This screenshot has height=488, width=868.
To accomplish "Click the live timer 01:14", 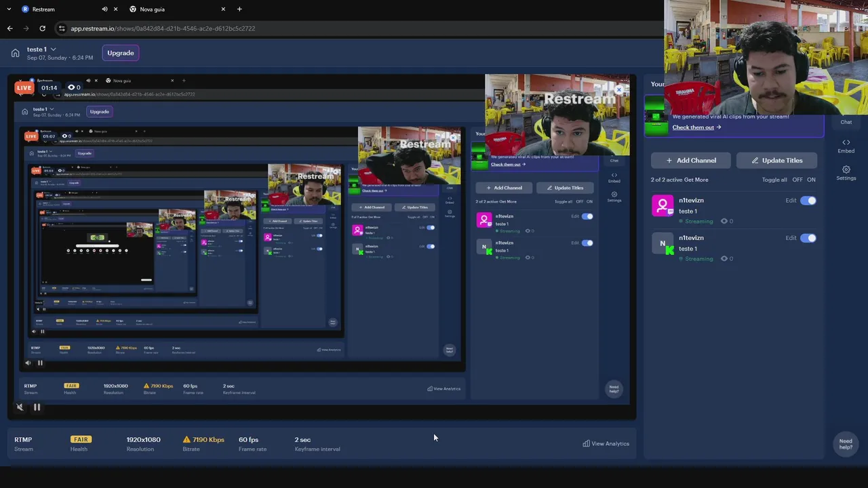I will [49, 87].
